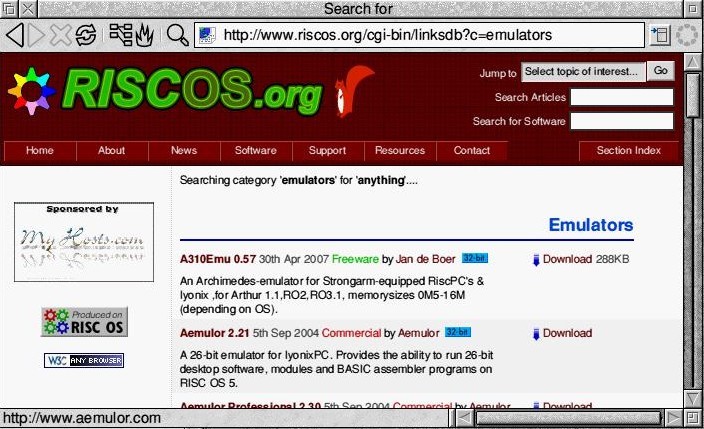
Task: Click the download arrow icon for A310Emu
Action: click(536, 260)
